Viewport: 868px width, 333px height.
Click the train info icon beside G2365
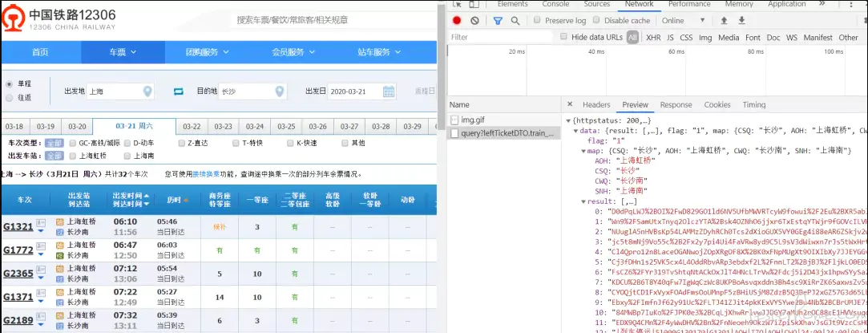[x=41, y=269]
